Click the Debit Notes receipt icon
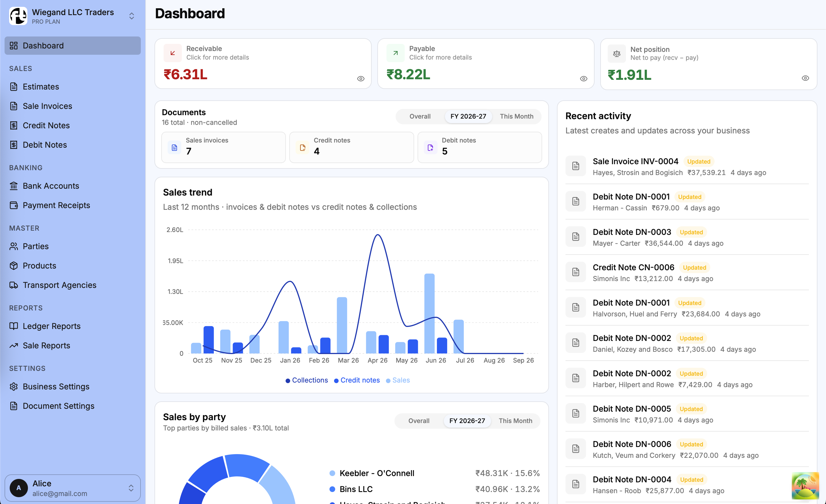Image resolution: width=826 pixels, height=504 pixels. (x=14, y=145)
